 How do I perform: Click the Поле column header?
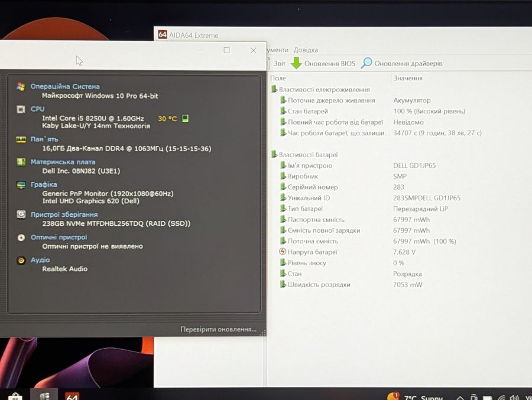278,78
